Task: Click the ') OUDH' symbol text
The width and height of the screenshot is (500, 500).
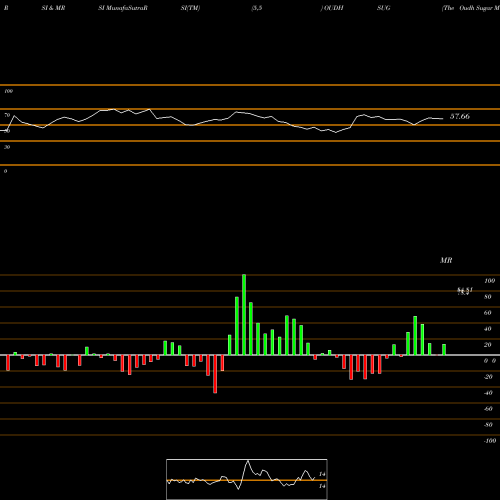Action: (x=332, y=8)
